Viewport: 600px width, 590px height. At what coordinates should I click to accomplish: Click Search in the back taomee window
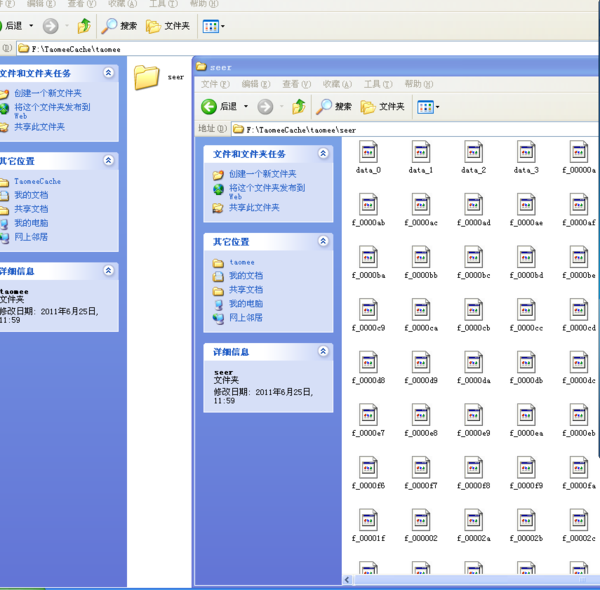click(119, 26)
